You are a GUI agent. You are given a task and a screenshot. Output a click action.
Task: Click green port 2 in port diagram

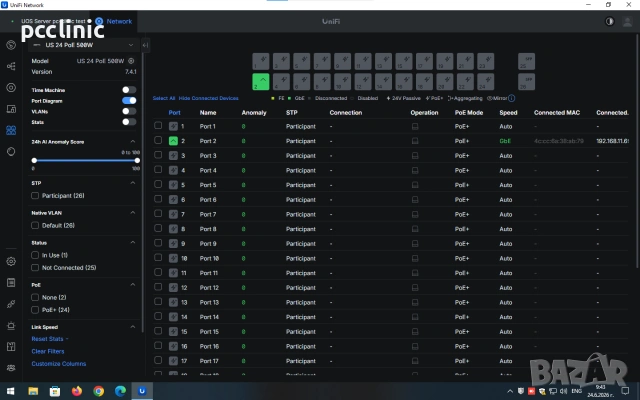click(x=260, y=82)
